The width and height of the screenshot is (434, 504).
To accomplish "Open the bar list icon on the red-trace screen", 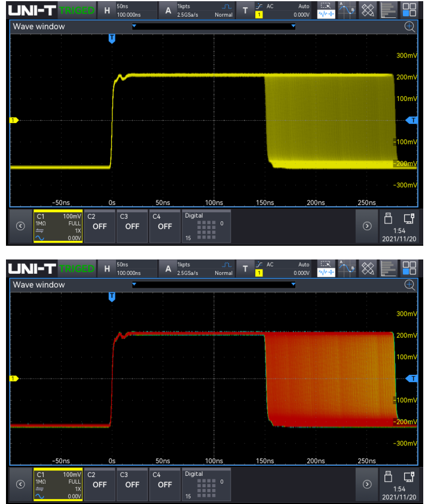I will (389, 268).
